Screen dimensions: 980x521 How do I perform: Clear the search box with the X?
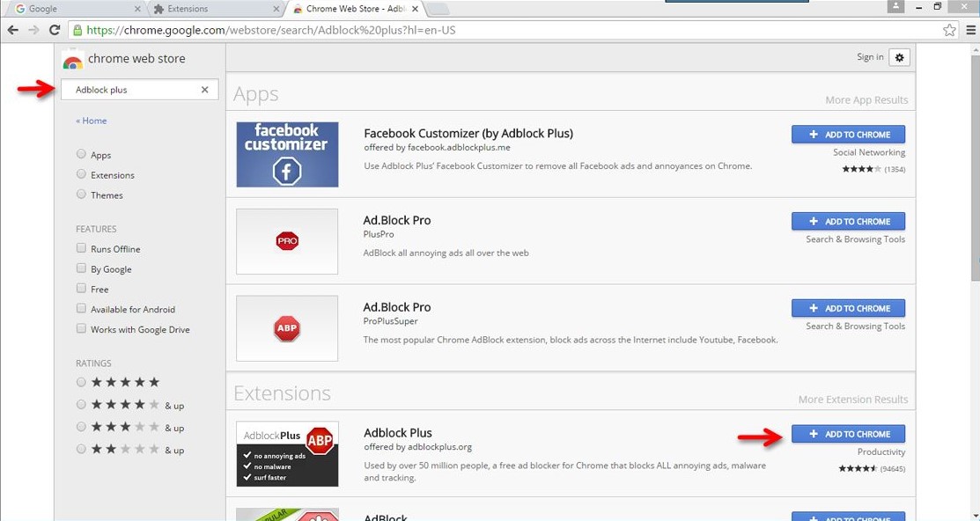click(x=204, y=90)
